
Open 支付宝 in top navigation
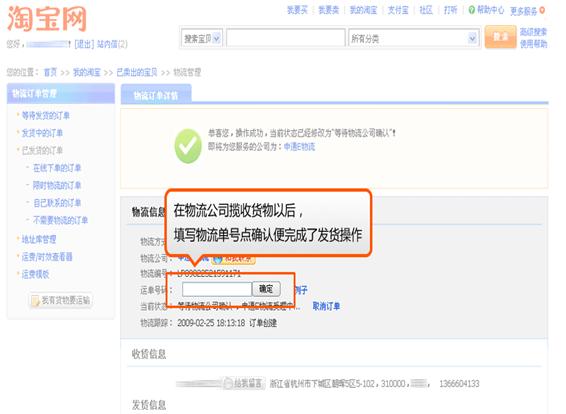point(398,10)
